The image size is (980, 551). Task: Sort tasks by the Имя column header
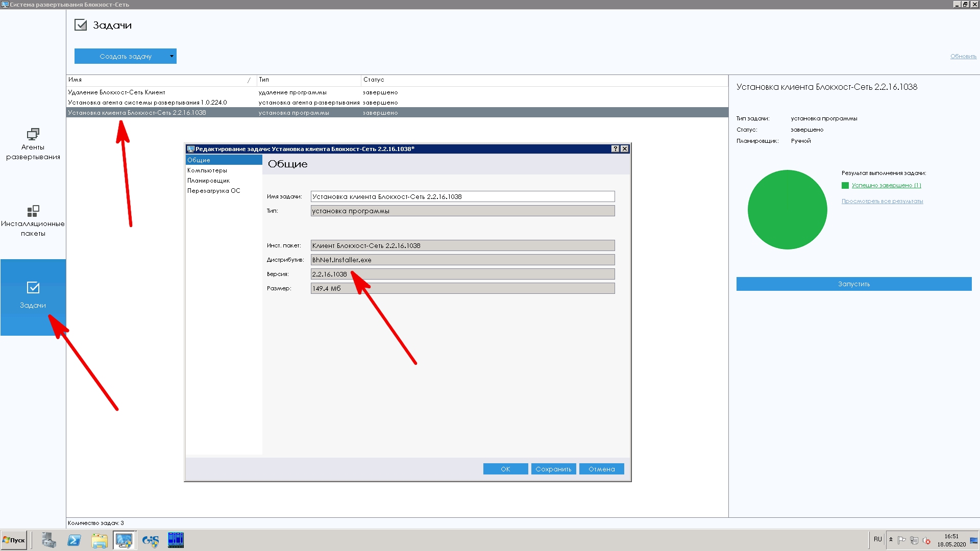click(x=161, y=80)
